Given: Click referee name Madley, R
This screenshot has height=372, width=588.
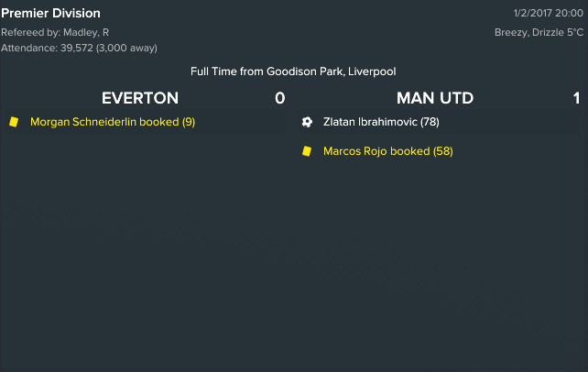Looking at the screenshot, I should tap(86, 33).
